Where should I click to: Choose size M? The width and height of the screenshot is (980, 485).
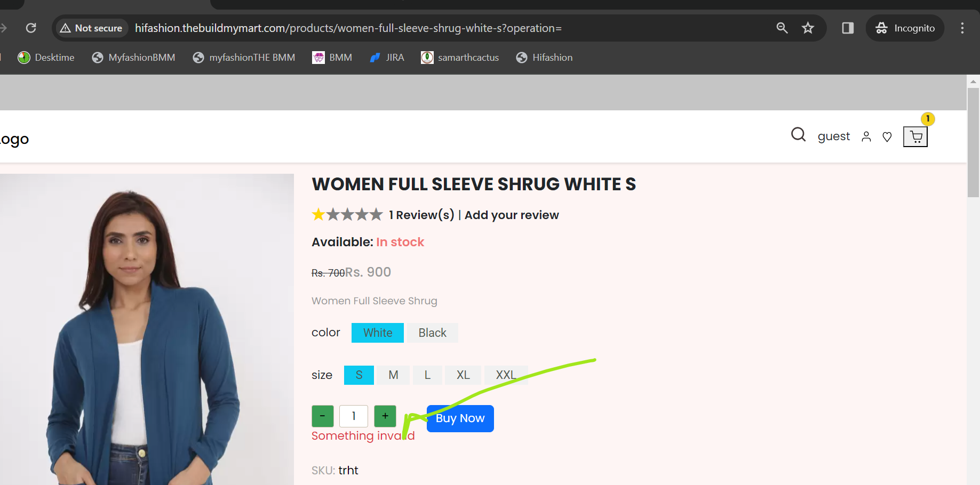pyautogui.click(x=393, y=375)
